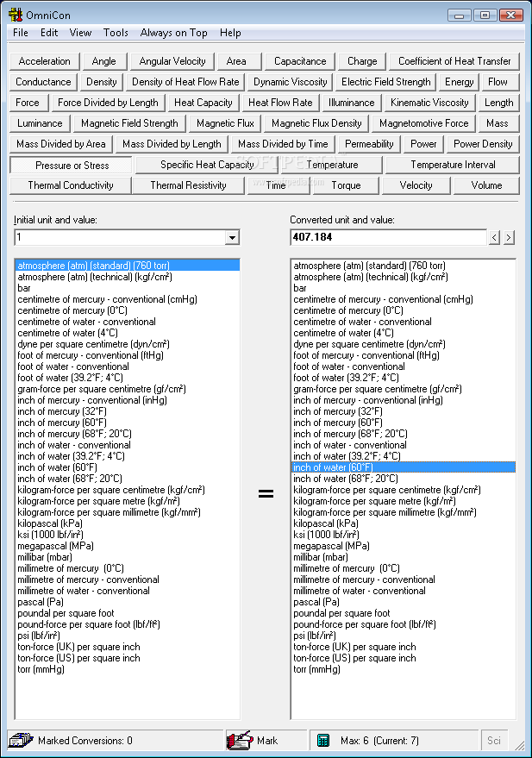Image resolution: width=532 pixels, height=758 pixels.
Task: Select the Magnetic Flux Density category
Action: (x=316, y=123)
